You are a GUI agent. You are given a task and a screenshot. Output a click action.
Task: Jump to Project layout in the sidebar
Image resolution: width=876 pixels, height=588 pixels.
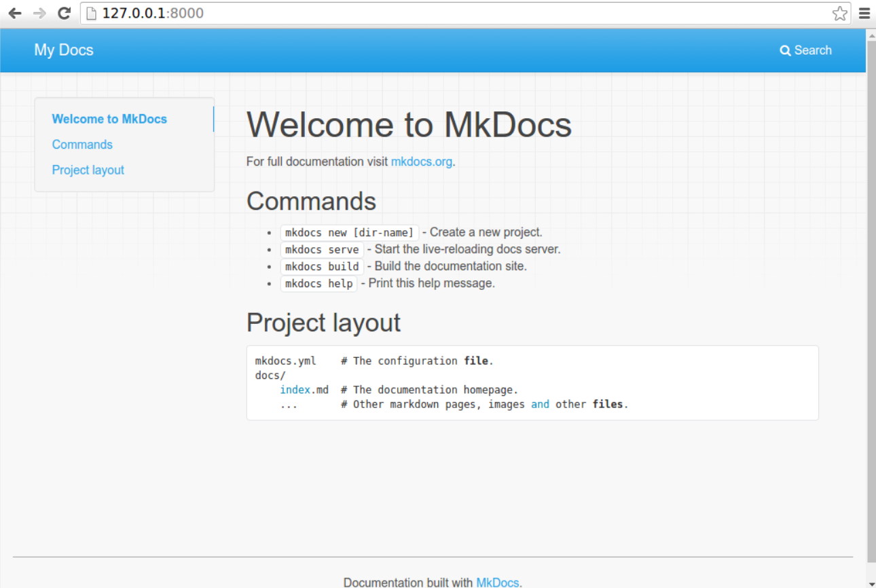pos(88,170)
